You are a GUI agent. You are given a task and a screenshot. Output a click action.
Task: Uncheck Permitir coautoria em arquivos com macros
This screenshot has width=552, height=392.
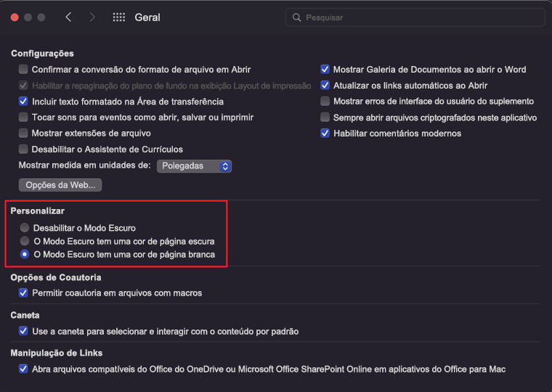pyautogui.click(x=23, y=293)
